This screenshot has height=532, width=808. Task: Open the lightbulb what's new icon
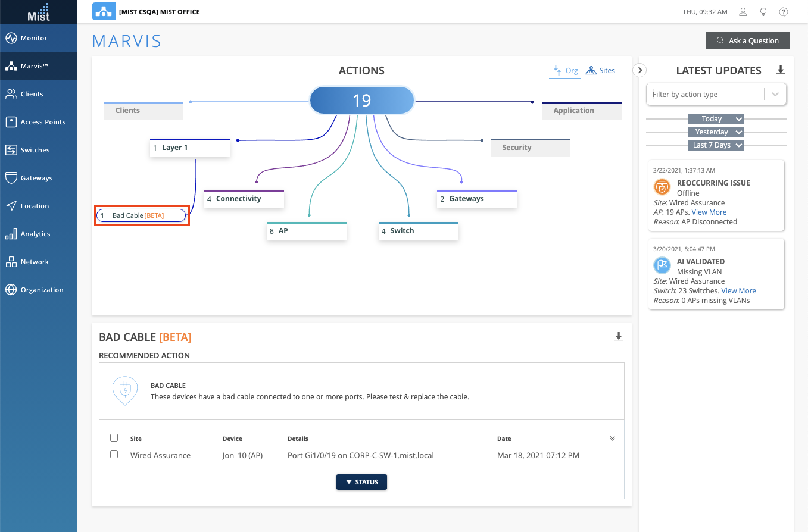[x=763, y=12]
